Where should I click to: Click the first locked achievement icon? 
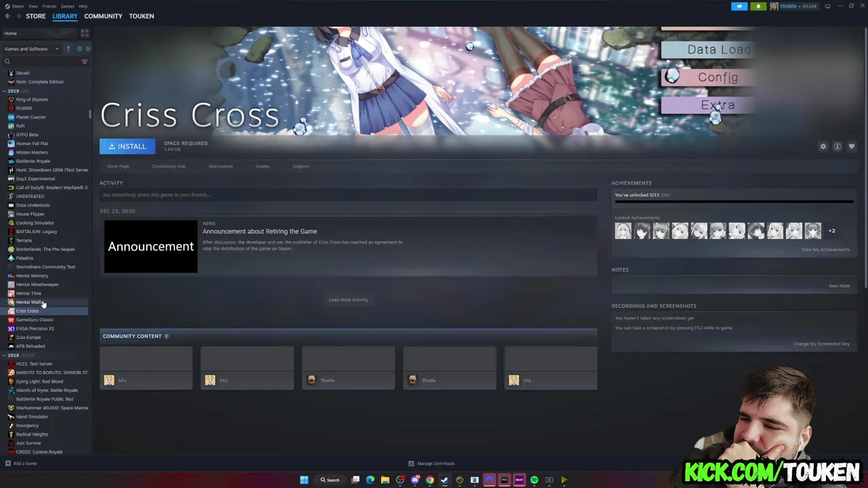(623, 231)
